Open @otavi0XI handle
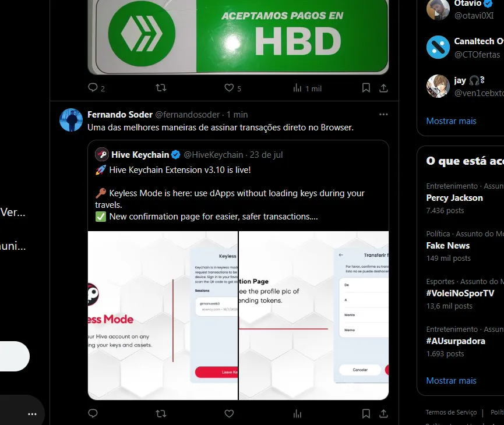 [474, 16]
